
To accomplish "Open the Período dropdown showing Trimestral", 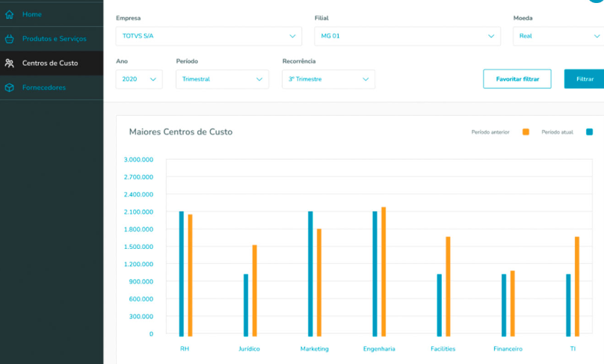I will pos(222,79).
